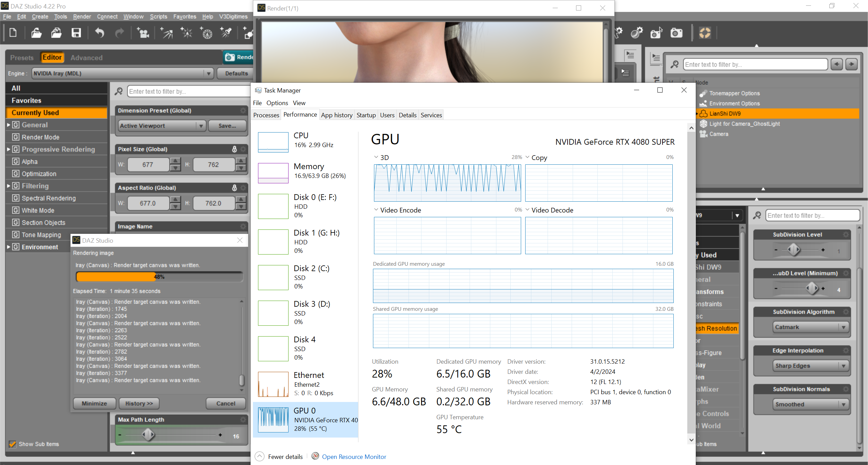
Task: Open the V3Digitimes menu
Action: click(x=233, y=16)
